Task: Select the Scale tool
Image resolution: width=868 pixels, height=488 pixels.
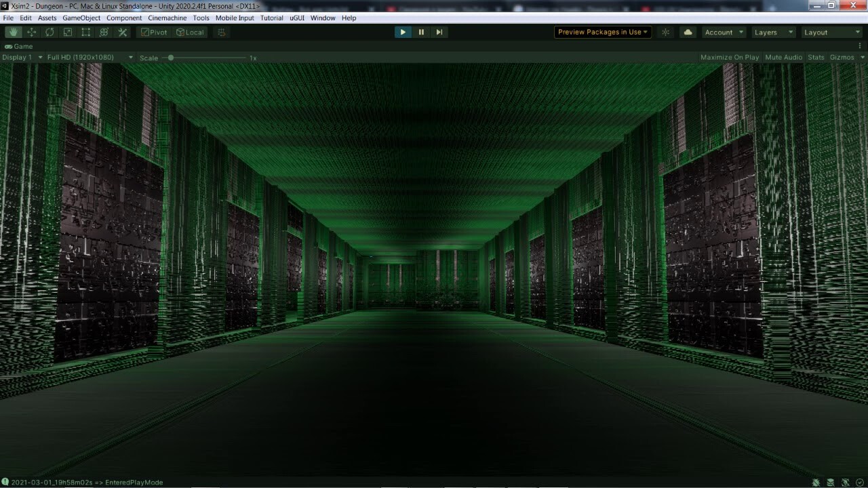Action: pyautogui.click(x=67, y=32)
